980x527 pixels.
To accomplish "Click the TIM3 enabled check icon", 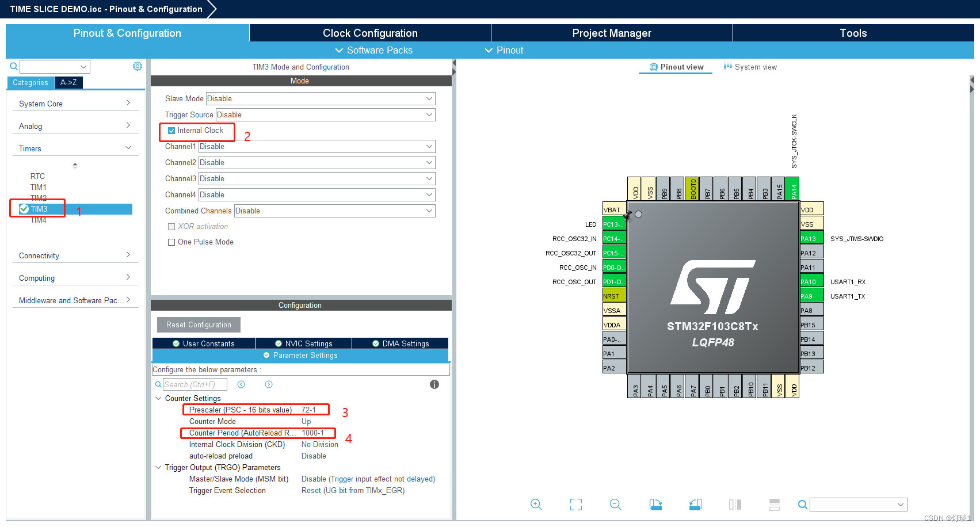I will 24,209.
